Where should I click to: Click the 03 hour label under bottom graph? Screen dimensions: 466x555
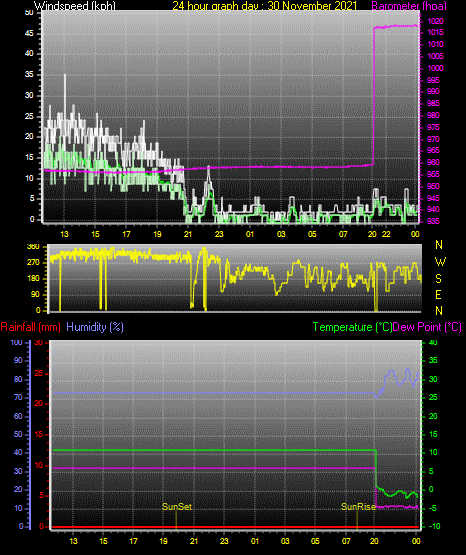tap(285, 541)
